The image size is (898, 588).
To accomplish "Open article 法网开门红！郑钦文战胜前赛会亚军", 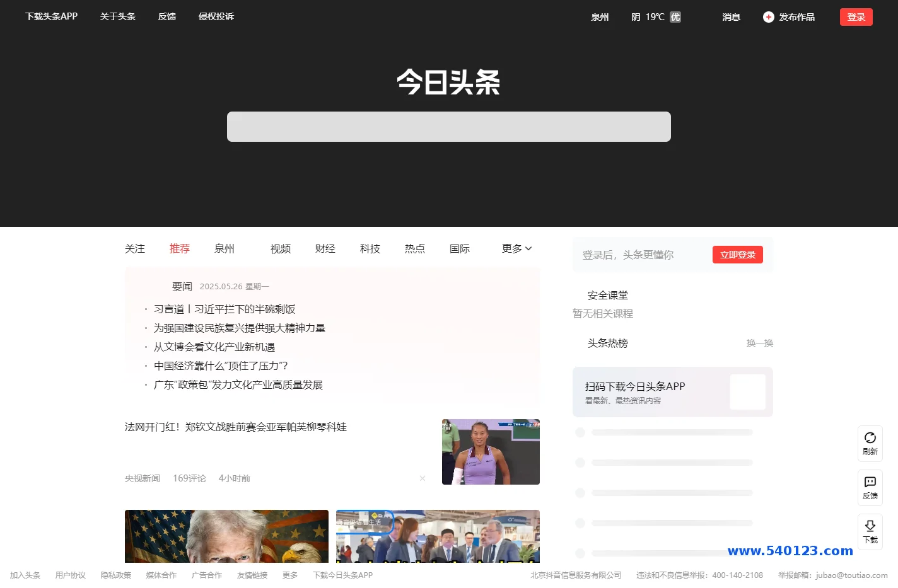I will [x=236, y=427].
